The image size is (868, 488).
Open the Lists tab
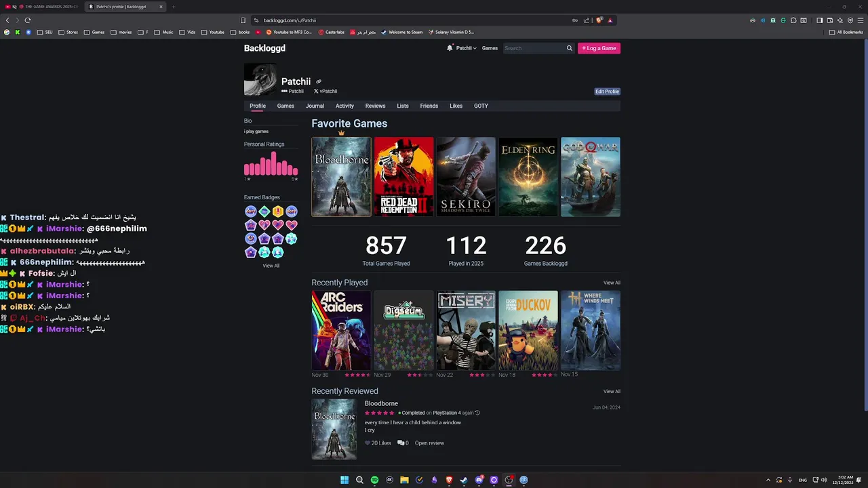coord(403,106)
